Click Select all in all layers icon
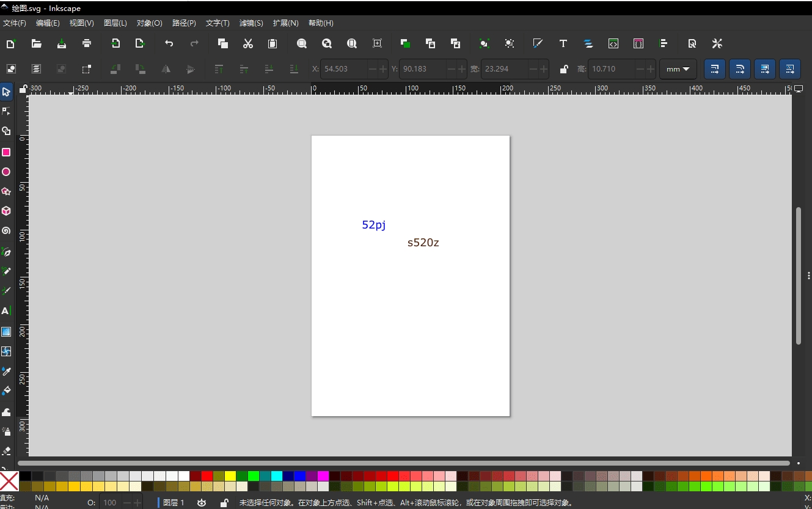812x509 pixels. 36,69
